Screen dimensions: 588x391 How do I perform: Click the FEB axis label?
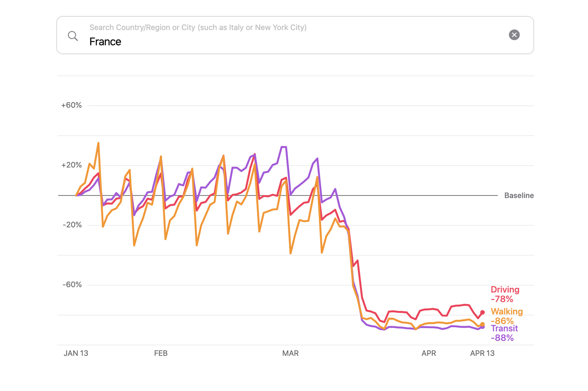[161, 353]
